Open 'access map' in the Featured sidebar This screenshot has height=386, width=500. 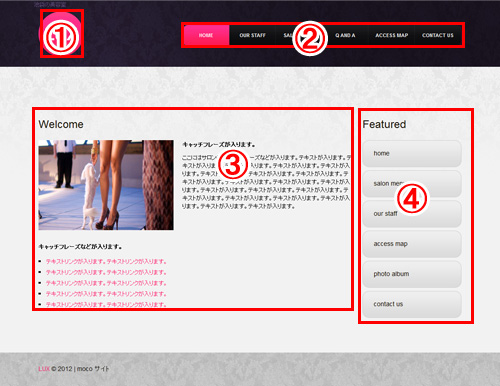[412, 244]
